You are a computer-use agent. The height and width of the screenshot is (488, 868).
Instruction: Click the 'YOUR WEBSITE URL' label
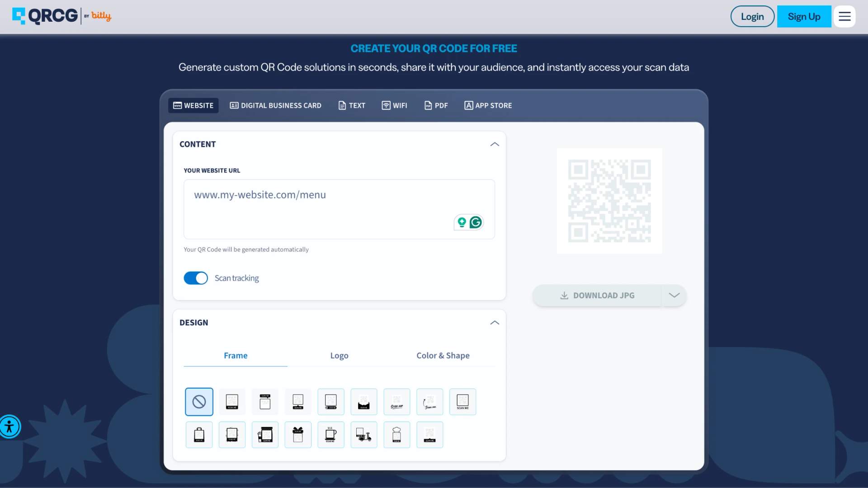[212, 170]
